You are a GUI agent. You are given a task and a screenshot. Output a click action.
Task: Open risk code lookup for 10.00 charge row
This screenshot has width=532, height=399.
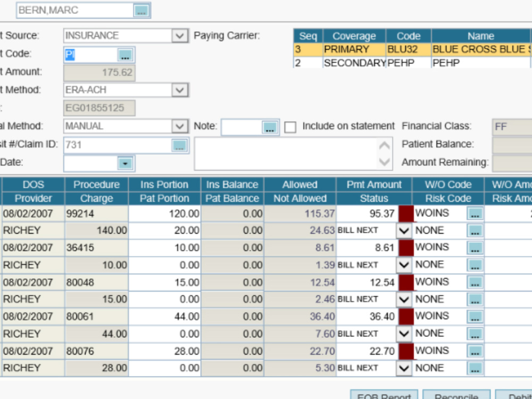coord(475,265)
